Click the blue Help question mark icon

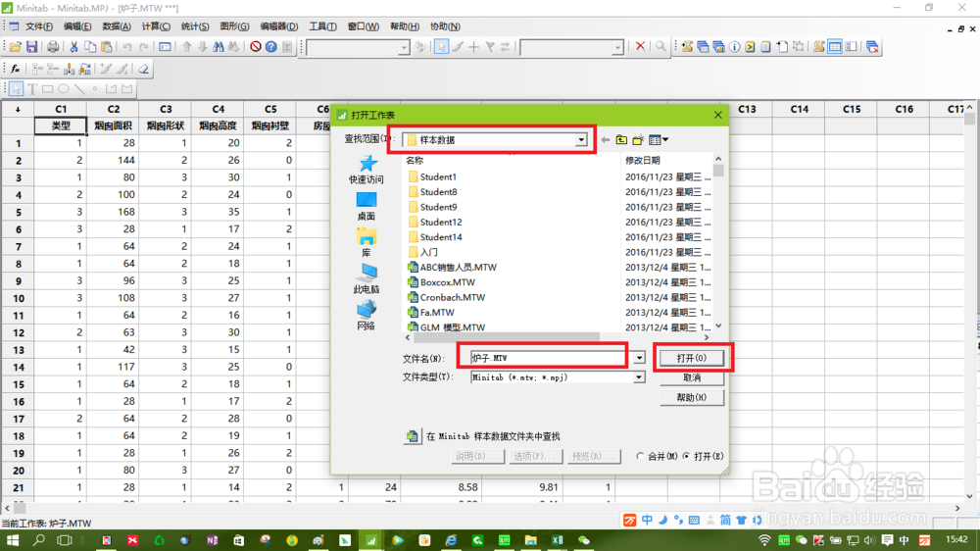pyautogui.click(x=271, y=47)
